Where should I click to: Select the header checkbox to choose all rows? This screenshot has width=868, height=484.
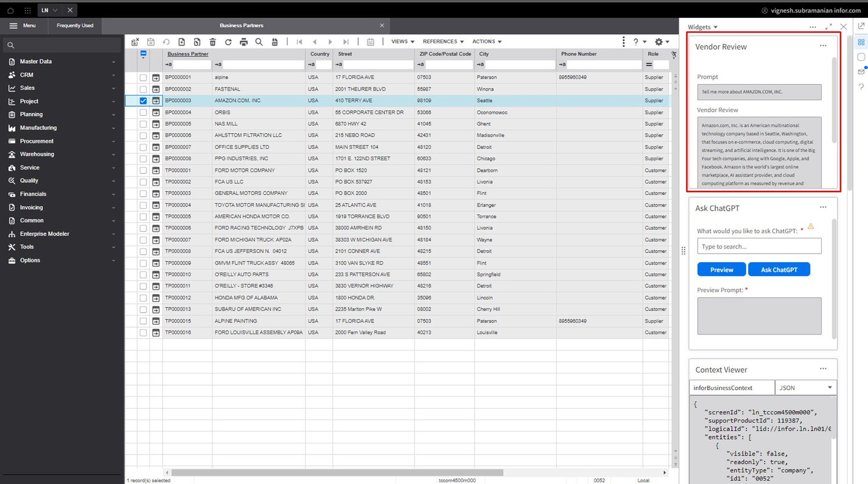click(x=142, y=53)
